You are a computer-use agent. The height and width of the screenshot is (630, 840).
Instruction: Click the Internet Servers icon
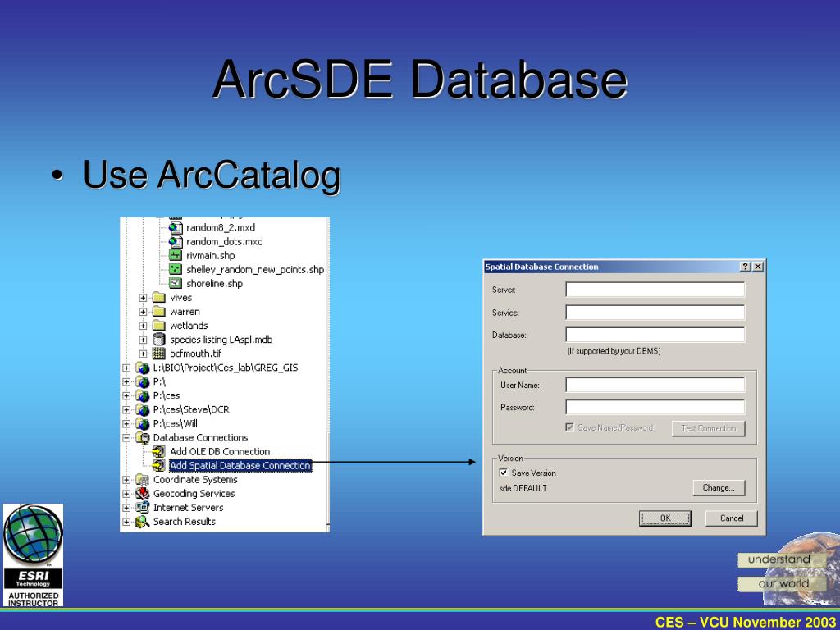[x=142, y=507]
